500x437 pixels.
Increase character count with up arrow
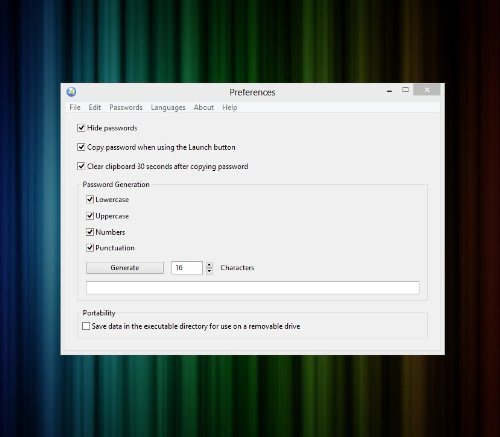[x=209, y=265]
